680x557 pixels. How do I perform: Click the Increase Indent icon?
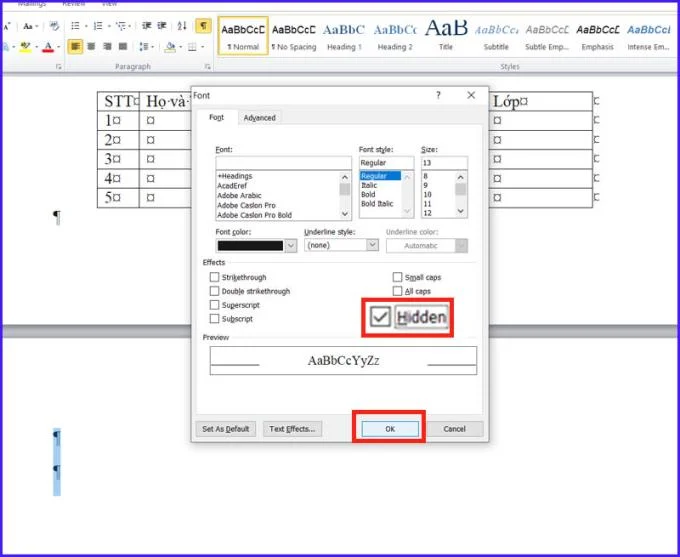pyautogui.click(x=162, y=26)
